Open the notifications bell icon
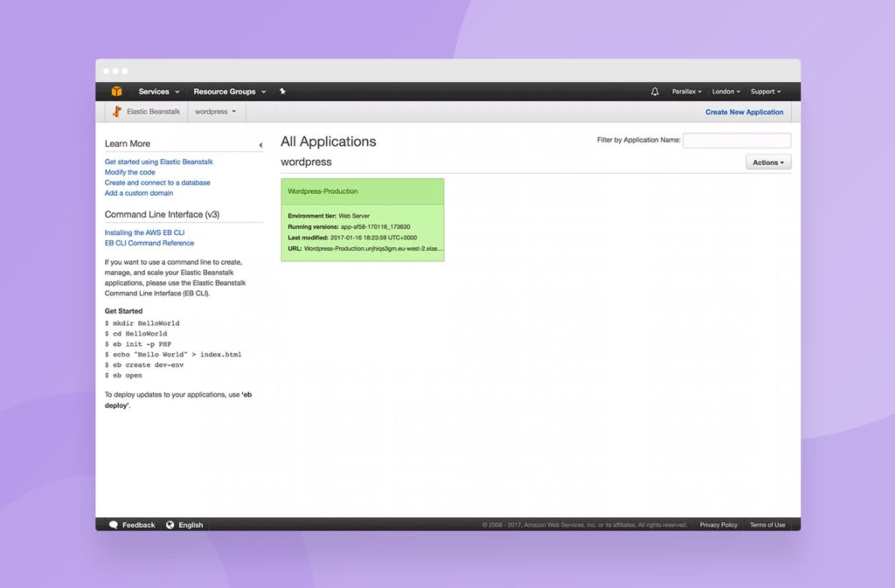 (655, 91)
